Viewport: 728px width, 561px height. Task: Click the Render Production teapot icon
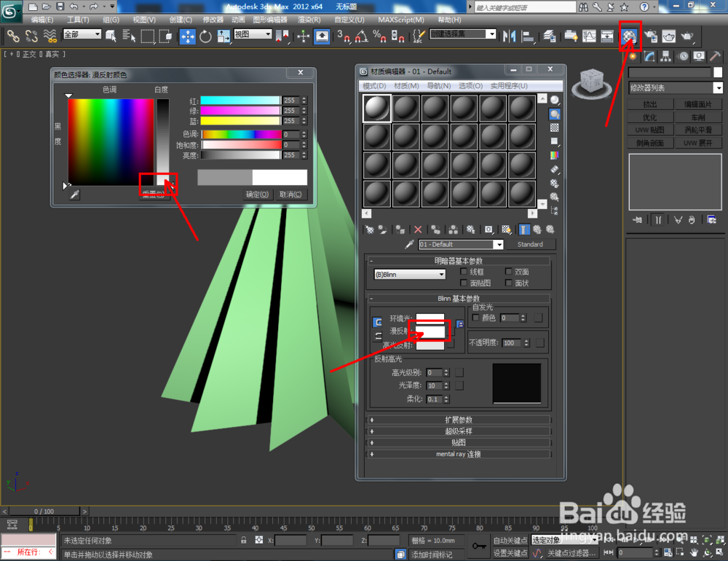[687, 36]
